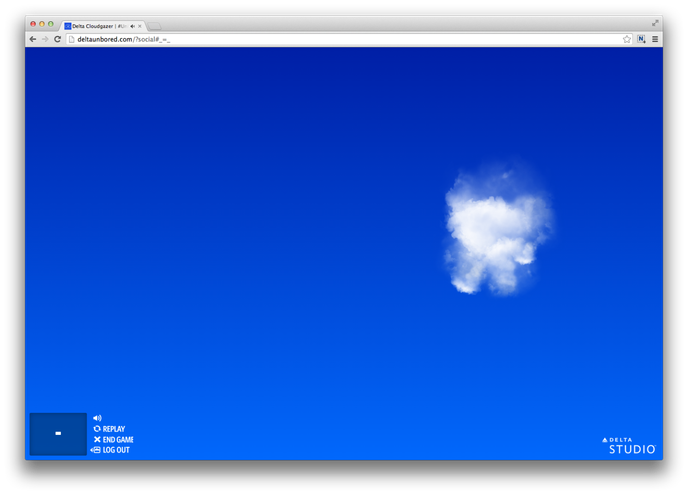This screenshot has width=688, height=495.
Task: Click the LOG OUT arrow icon
Action: pos(96,450)
